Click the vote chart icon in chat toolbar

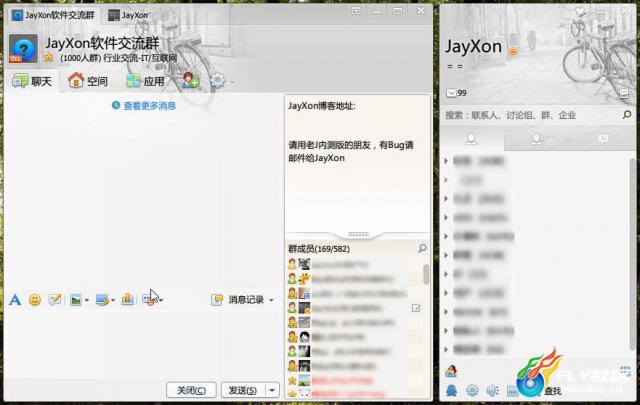(127, 299)
